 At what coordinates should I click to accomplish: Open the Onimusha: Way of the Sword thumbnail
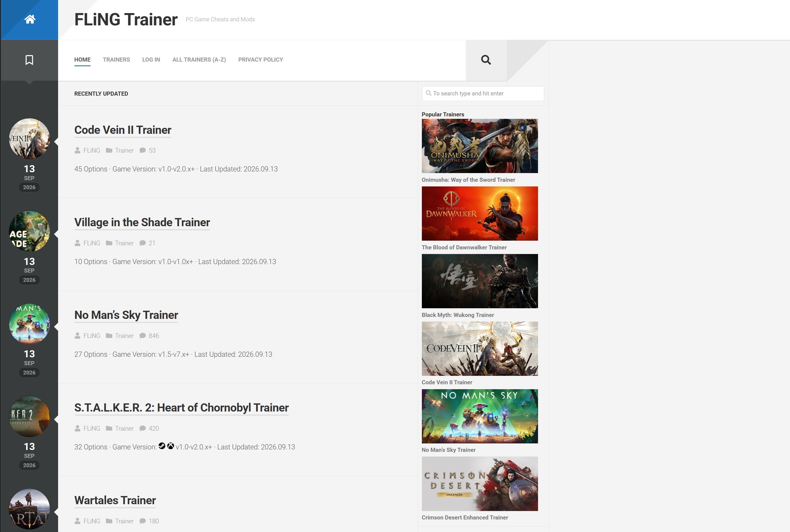[480, 146]
